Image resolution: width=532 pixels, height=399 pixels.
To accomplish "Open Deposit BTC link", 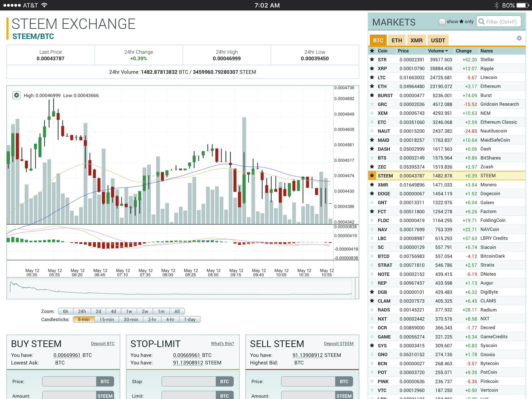I will tap(103, 343).
